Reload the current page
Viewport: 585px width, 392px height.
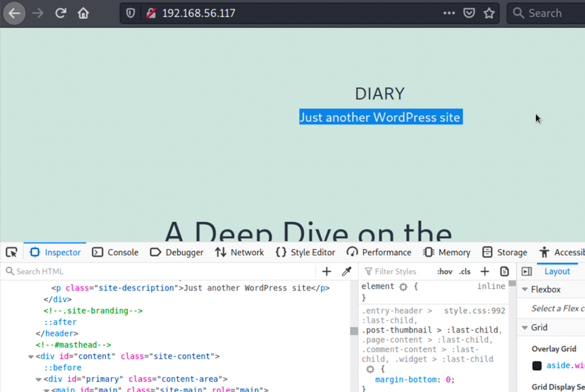[60, 14]
